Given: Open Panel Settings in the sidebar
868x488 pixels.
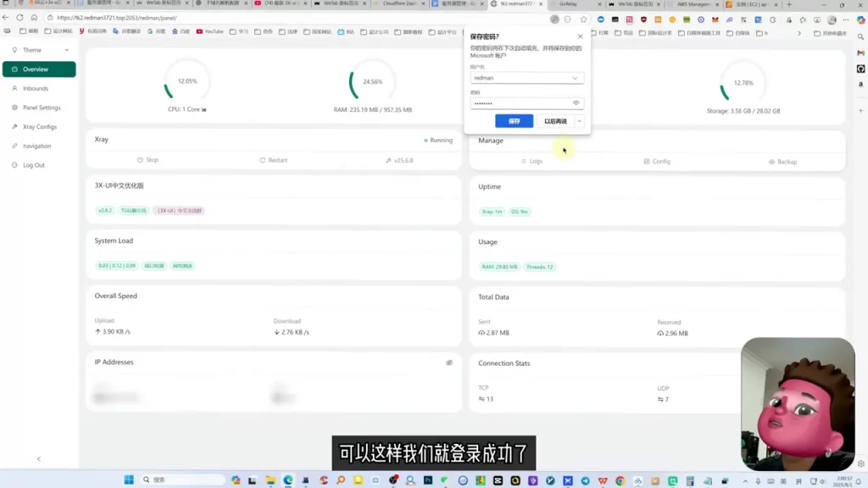Looking at the screenshot, I should coord(39,108).
